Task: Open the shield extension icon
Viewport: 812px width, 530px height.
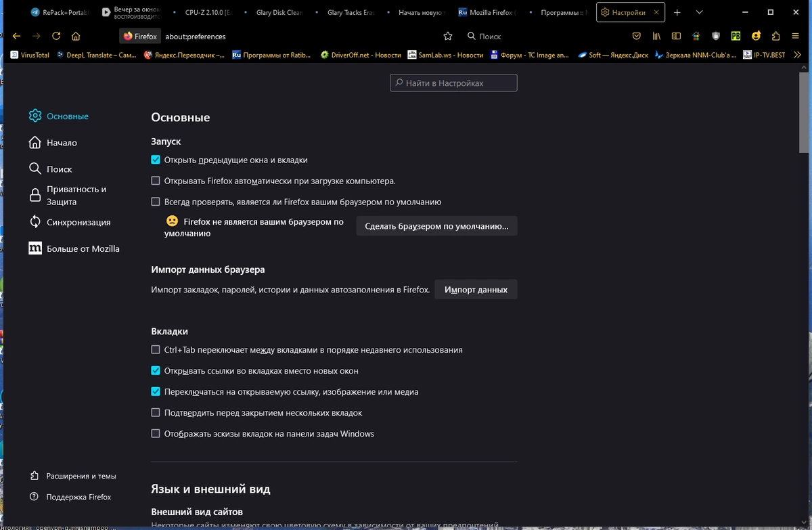Action: (x=716, y=36)
